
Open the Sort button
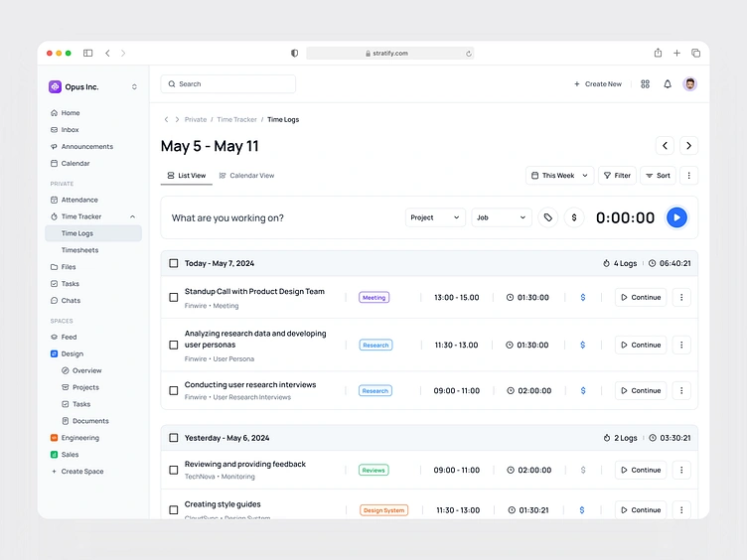[658, 176]
